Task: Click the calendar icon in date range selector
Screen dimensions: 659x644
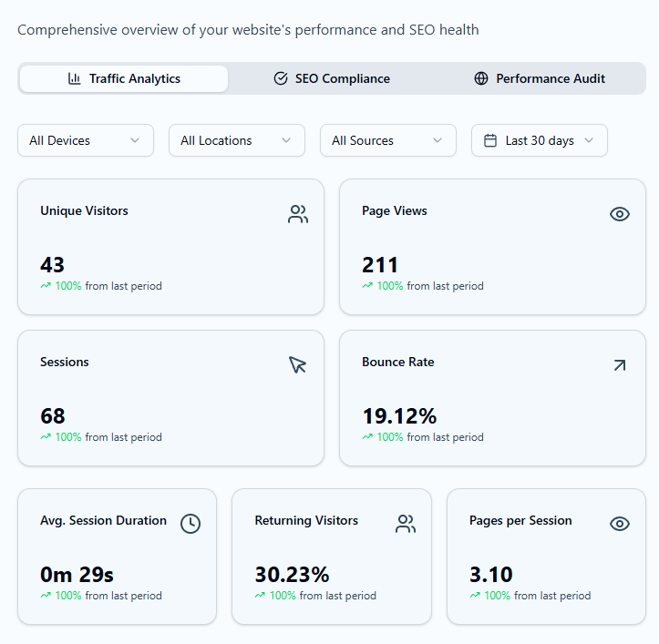Action: (x=490, y=140)
